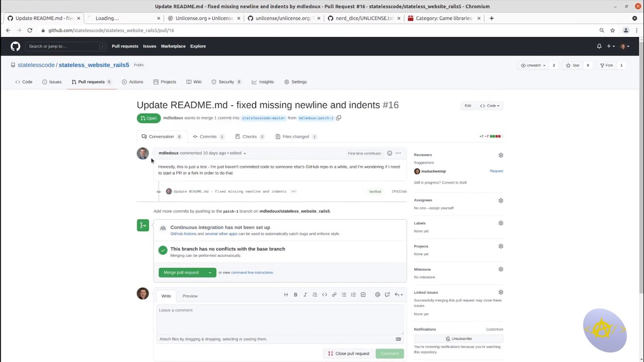The image size is (644, 362).
Task: Open the Milestone gear settings
Action: coord(501,269)
